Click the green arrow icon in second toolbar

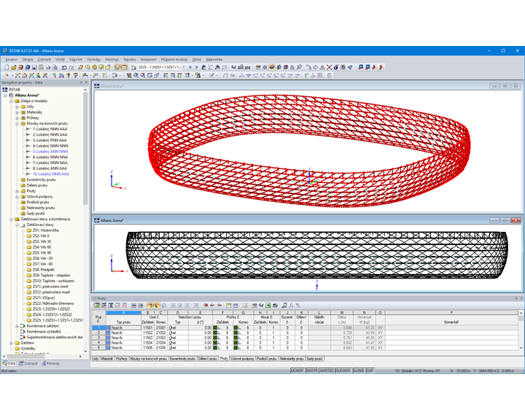click(306, 75)
